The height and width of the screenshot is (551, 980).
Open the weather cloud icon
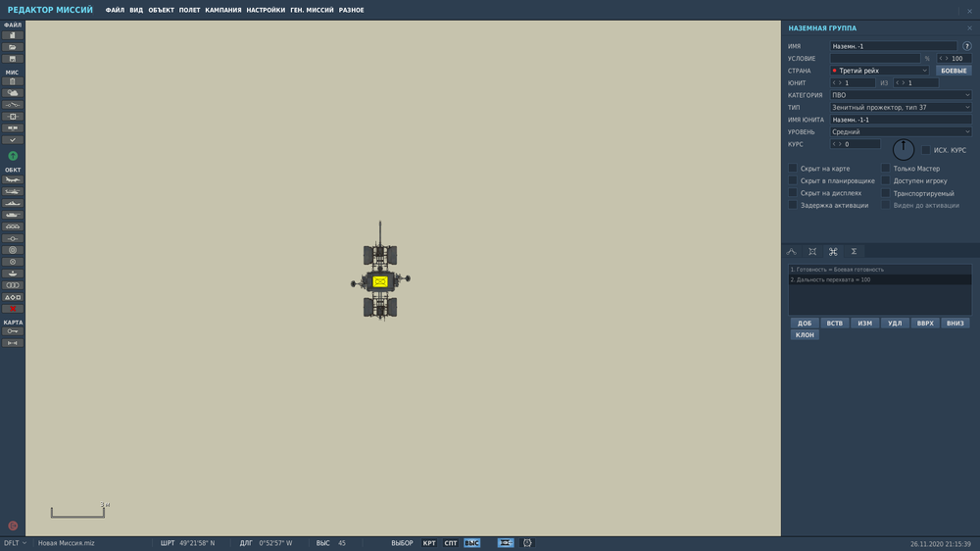pyautogui.click(x=12, y=93)
